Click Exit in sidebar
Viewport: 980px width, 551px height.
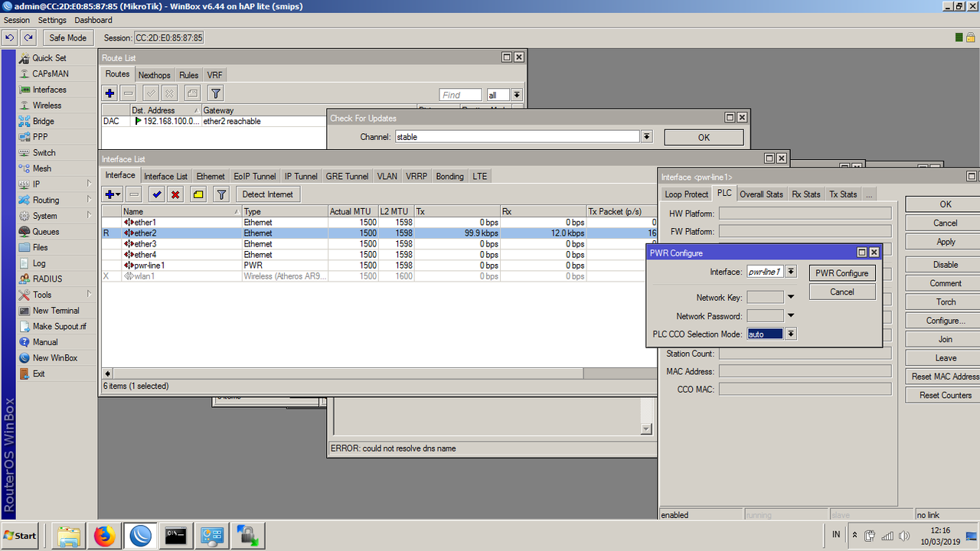click(38, 374)
